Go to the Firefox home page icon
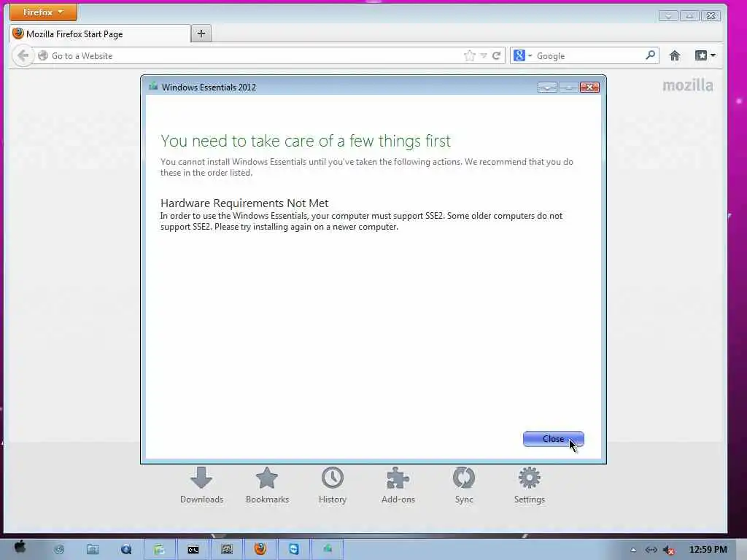This screenshot has height=560, width=747. point(675,55)
